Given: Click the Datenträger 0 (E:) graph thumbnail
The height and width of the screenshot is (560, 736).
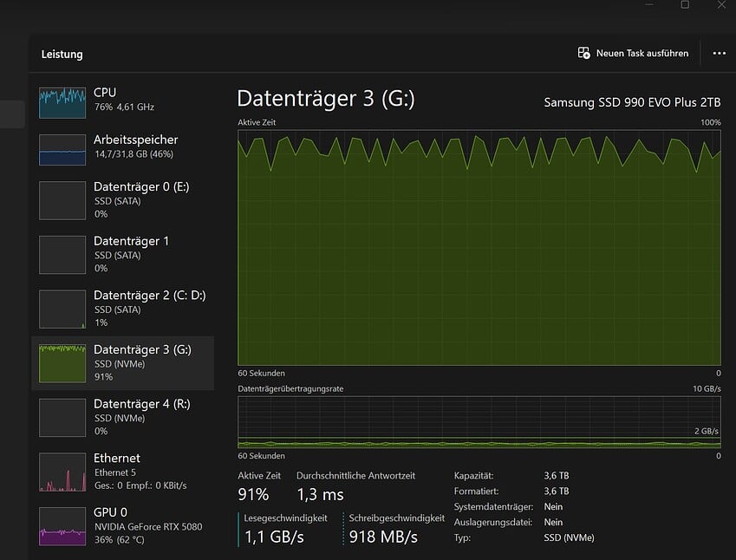Looking at the screenshot, I should (62, 201).
